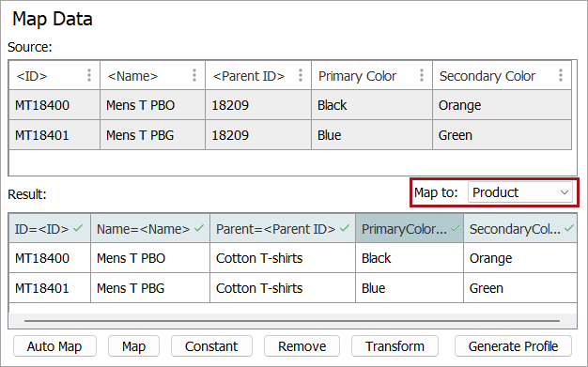This screenshot has width=588, height=367.
Task: Select the <ID> source column header
Action: pos(54,75)
